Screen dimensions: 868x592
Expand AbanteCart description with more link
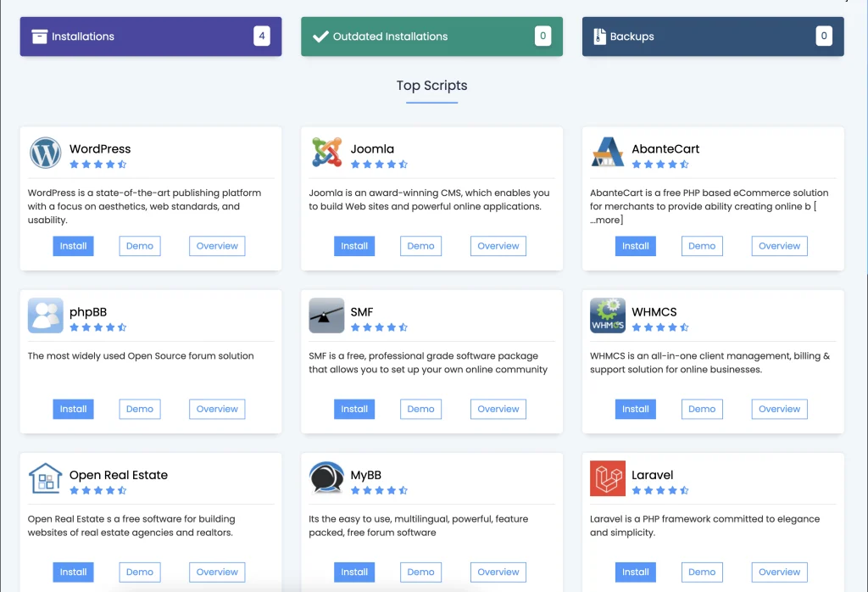pos(607,220)
